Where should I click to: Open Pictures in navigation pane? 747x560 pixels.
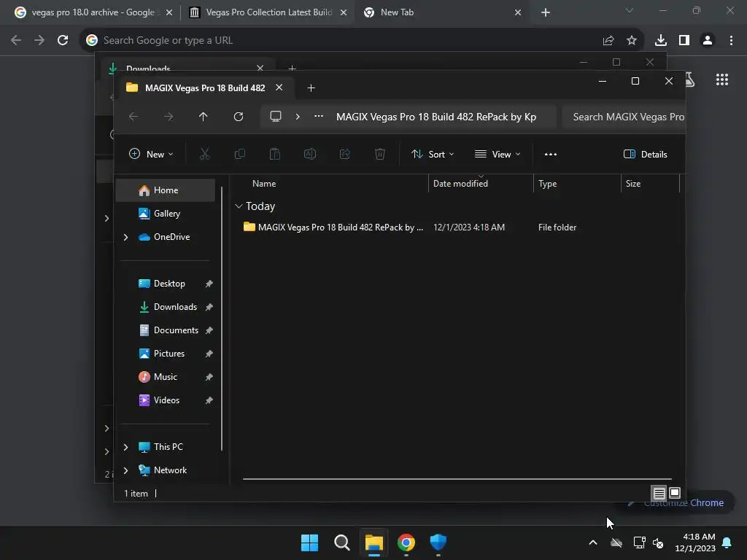click(x=166, y=354)
